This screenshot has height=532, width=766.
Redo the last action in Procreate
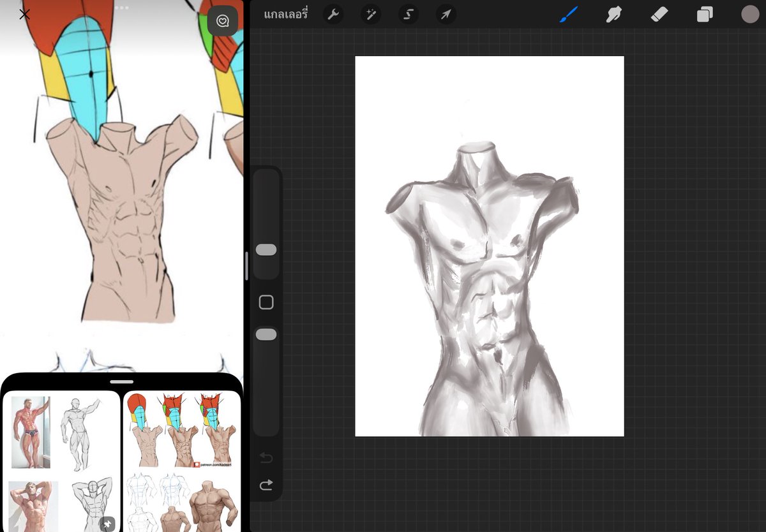[266, 485]
